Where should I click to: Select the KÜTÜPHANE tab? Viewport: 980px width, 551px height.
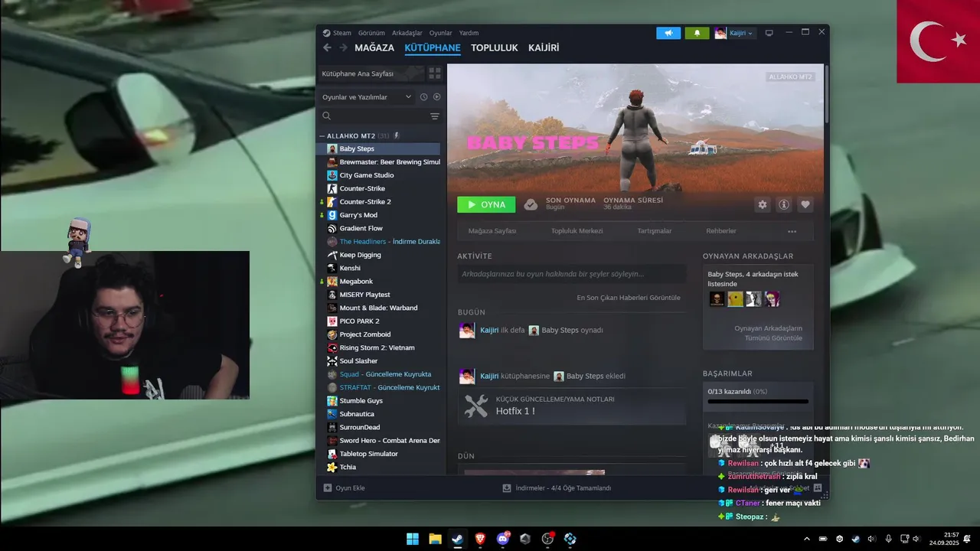tap(433, 47)
